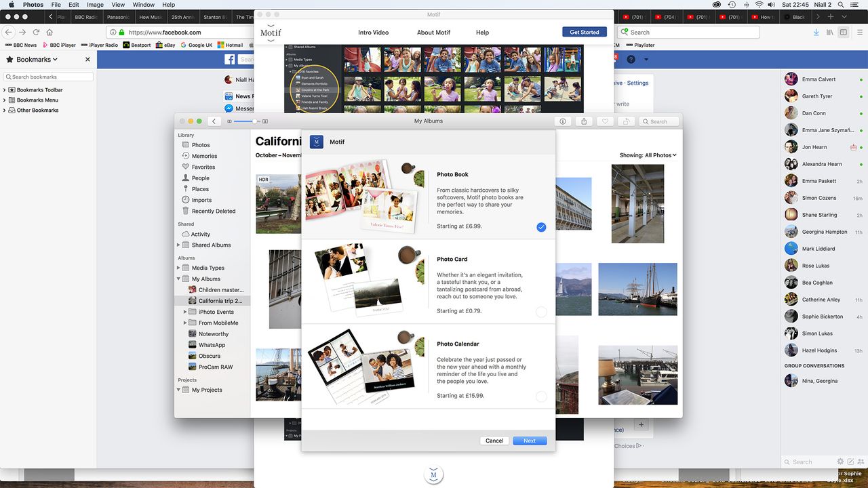Click the Cancel button in Motif dialog

[494, 441]
